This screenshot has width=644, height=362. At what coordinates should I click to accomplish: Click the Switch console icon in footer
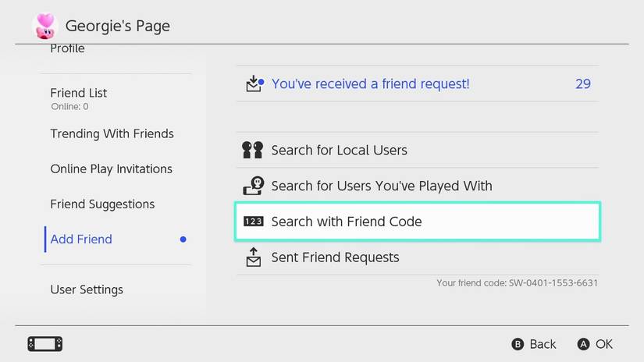pyautogui.click(x=44, y=343)
